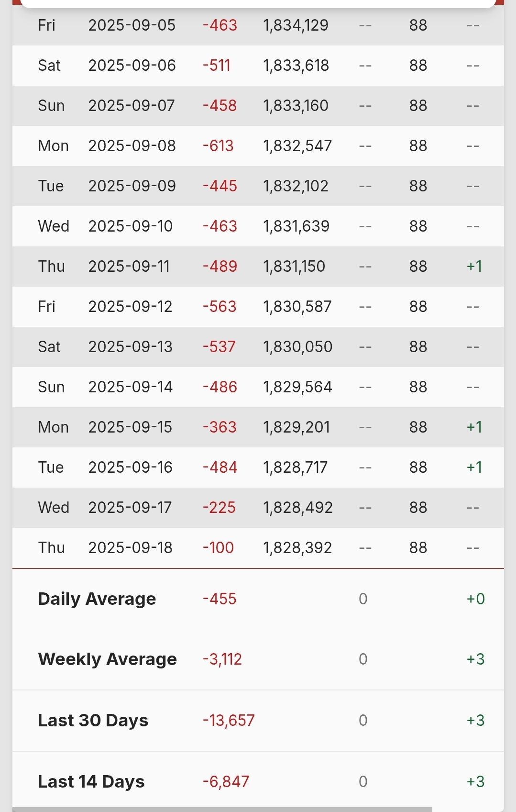This screenshot has height=812, width=516.
Task: Click the date 2025-09-05
Action: coord(132,25)
